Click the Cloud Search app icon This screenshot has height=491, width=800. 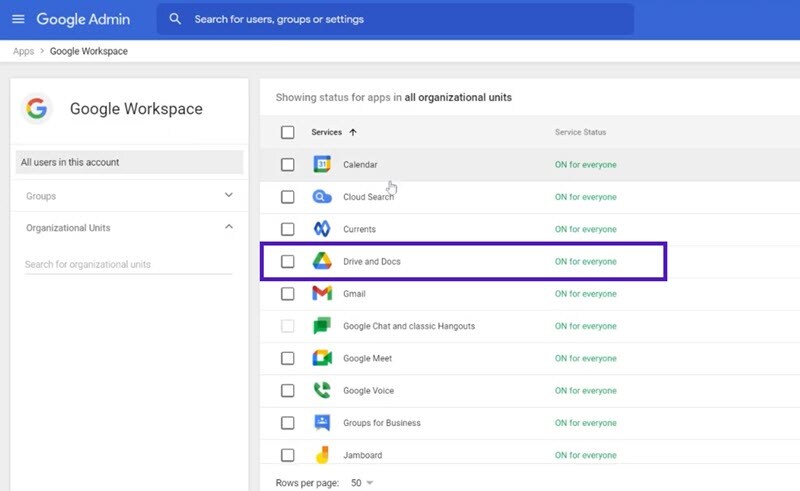click(322, 197)
